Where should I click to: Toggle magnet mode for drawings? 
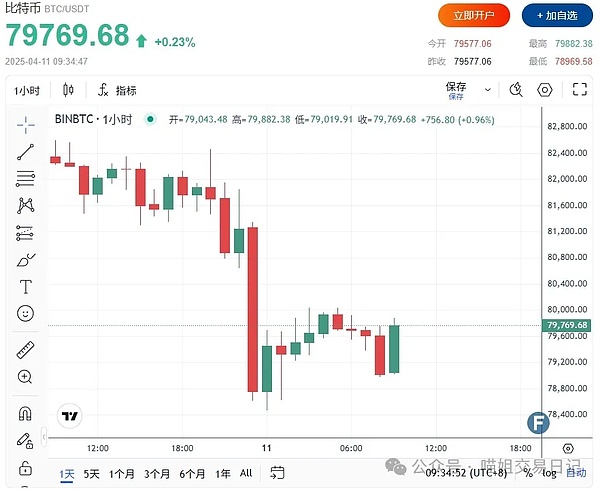(25, 414)
